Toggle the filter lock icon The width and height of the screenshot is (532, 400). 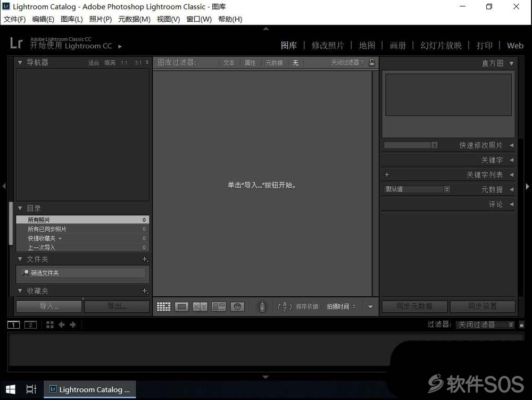[x=372, y=62]
